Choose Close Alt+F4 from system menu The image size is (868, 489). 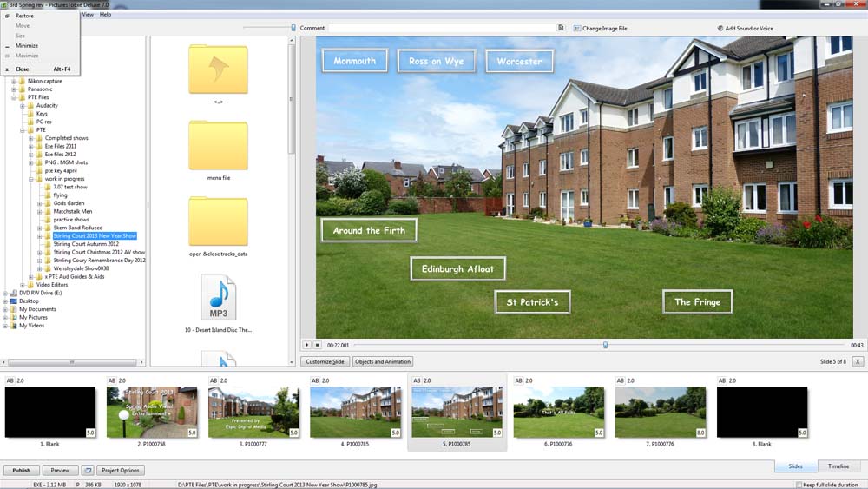pos(41,69)
